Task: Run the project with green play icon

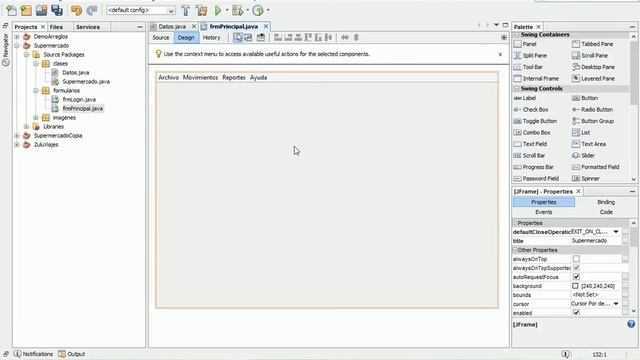Action: (x=218, y=10)
